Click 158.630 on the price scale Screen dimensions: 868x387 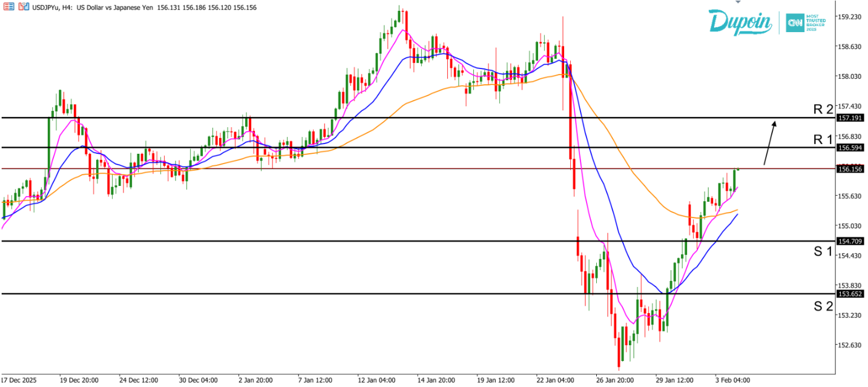click(x=849, y=47)
